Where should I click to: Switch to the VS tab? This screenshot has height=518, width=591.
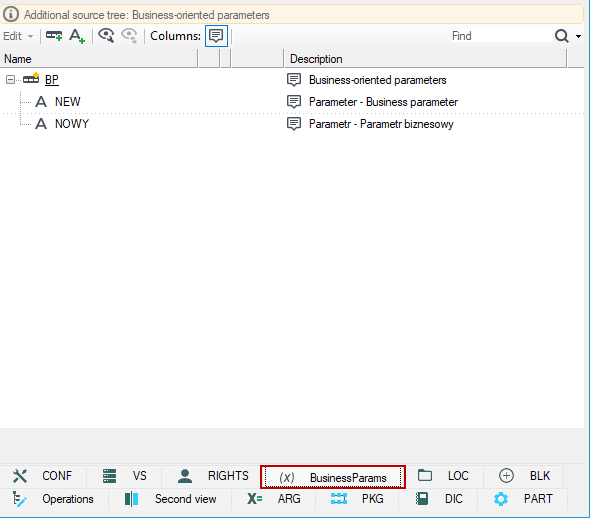(x=124, y=476)
